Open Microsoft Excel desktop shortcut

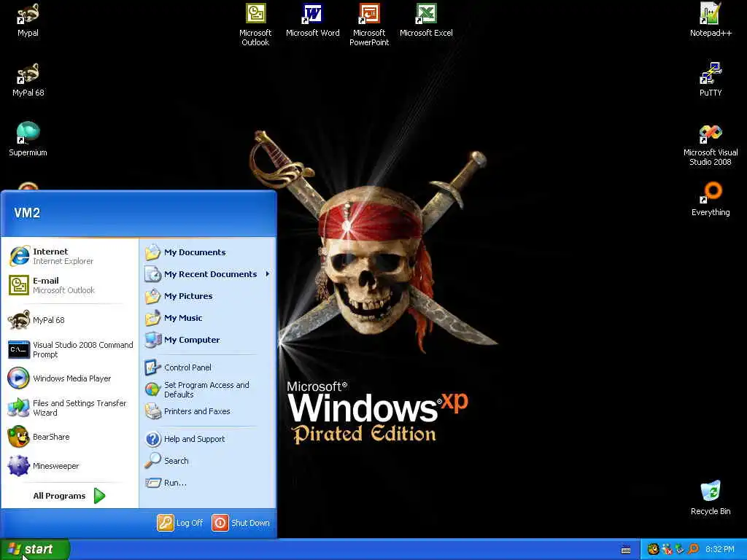tap(426, 20)
